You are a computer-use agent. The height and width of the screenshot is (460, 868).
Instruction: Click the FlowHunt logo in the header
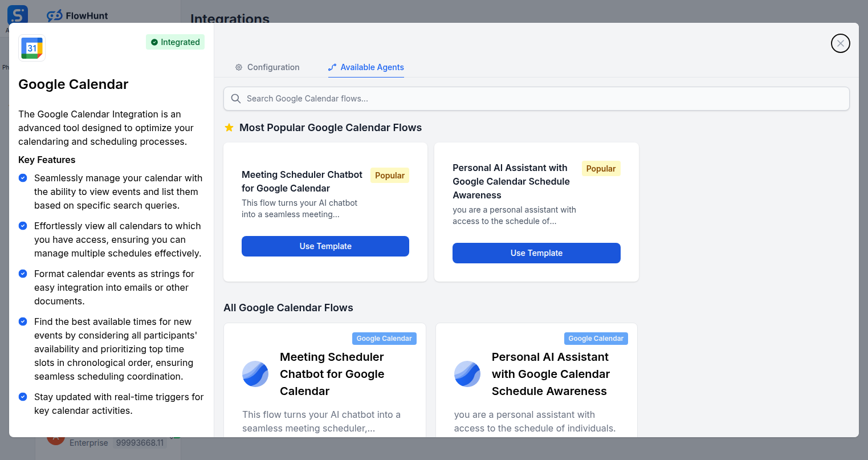[77, 15]
